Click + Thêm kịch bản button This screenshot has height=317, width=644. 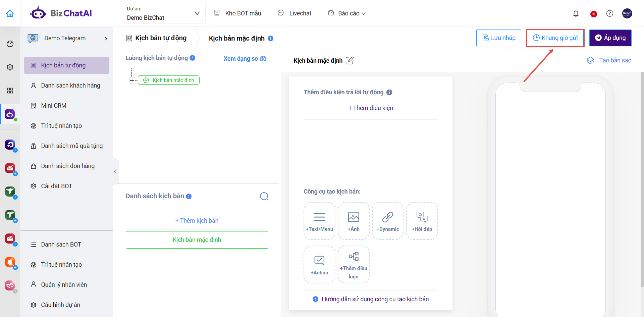tap(197, 221)
